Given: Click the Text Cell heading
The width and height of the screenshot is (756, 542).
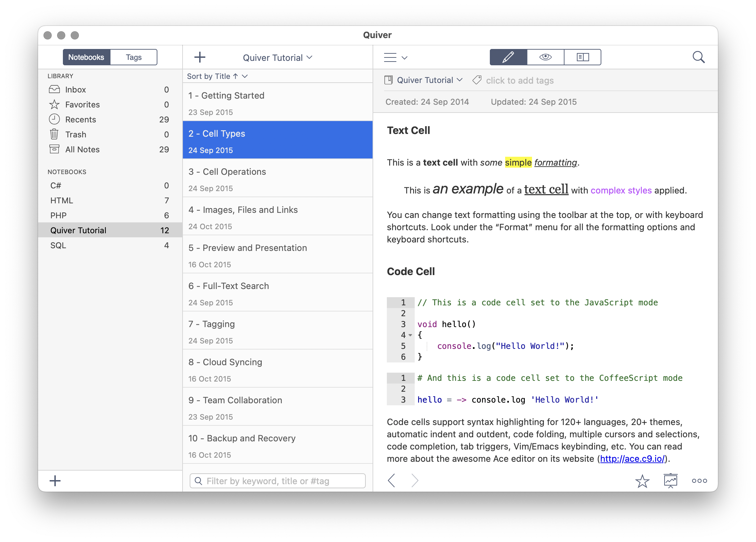Looking at the screenshot, I should point(408,130).
